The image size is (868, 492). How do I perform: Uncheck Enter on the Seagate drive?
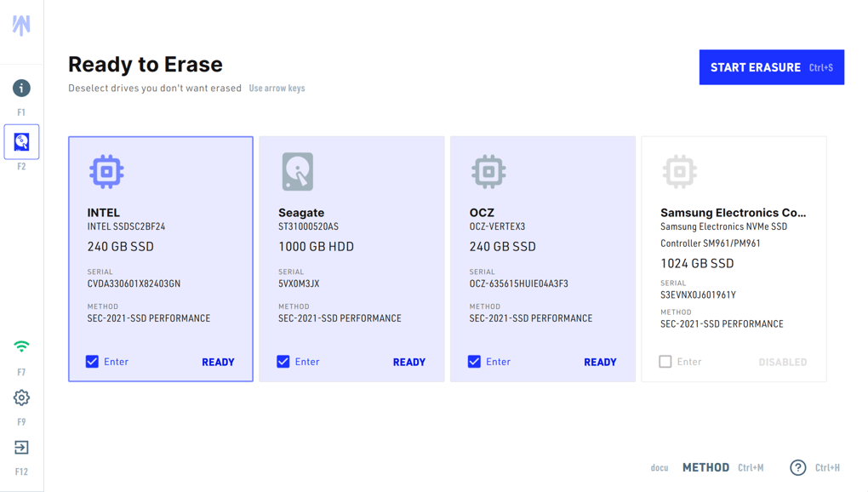(283, 362)
